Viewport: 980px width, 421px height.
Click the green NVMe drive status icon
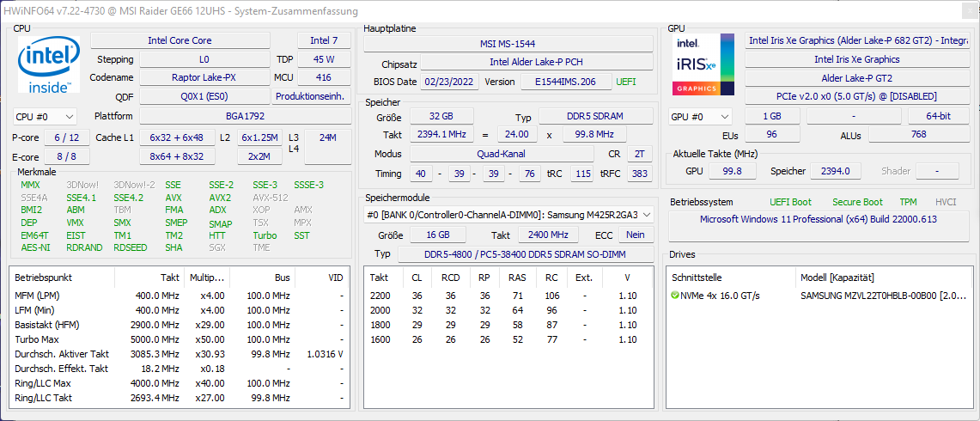675,296
